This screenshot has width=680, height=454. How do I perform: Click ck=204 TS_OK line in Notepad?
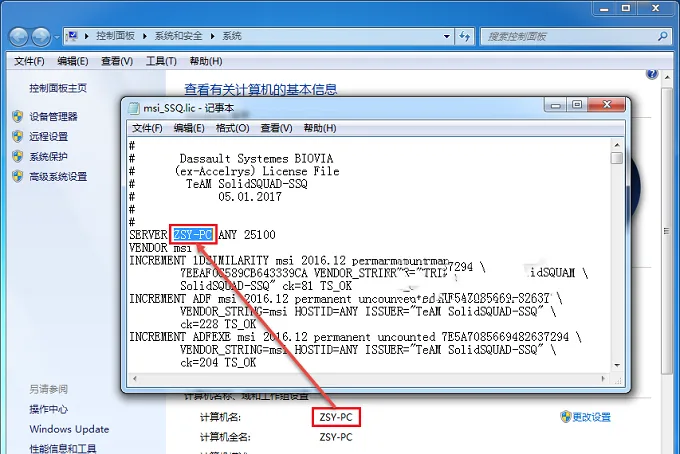[218, 363]
